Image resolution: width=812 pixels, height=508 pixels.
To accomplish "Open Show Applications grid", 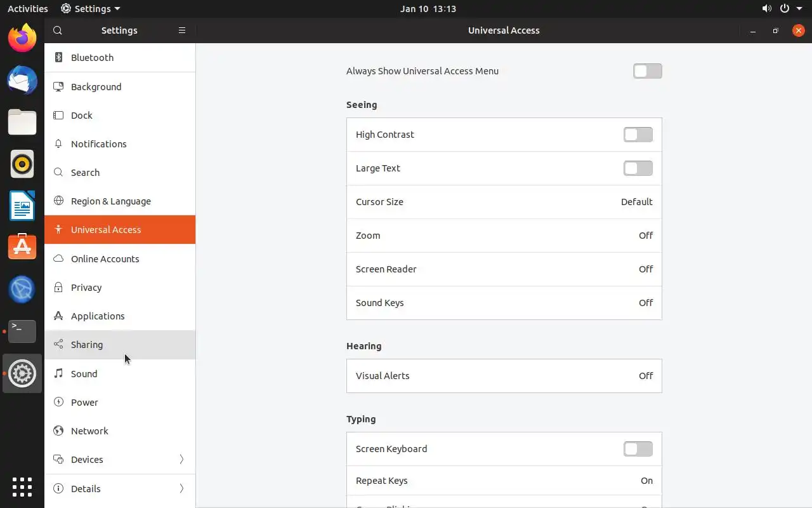I will [22, 487].
